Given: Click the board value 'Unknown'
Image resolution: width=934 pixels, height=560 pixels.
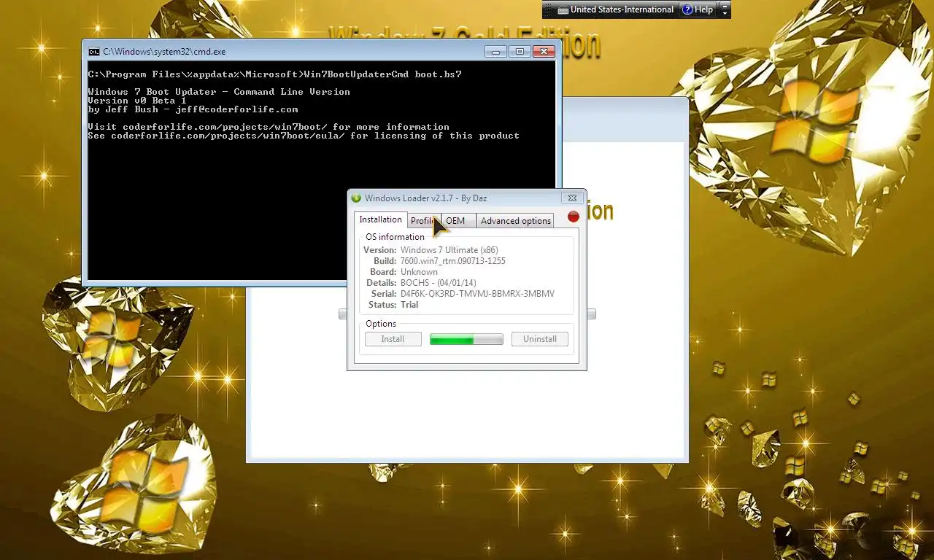Looking at the screenshot, I should click(419, 272).
